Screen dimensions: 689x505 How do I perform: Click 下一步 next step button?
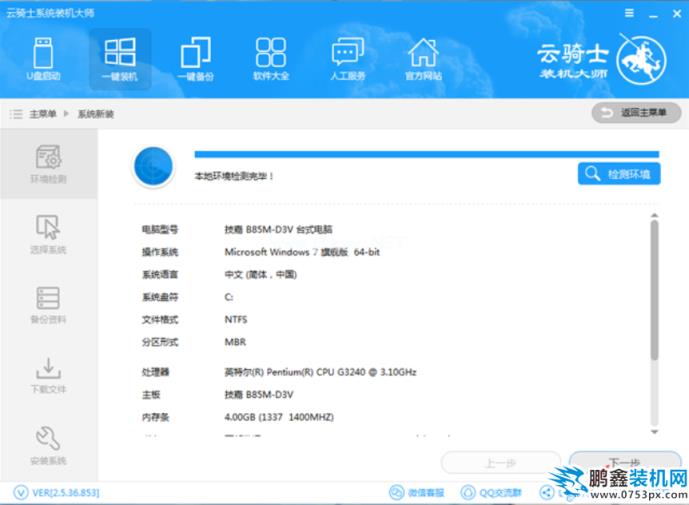click(x=625, y=461)
